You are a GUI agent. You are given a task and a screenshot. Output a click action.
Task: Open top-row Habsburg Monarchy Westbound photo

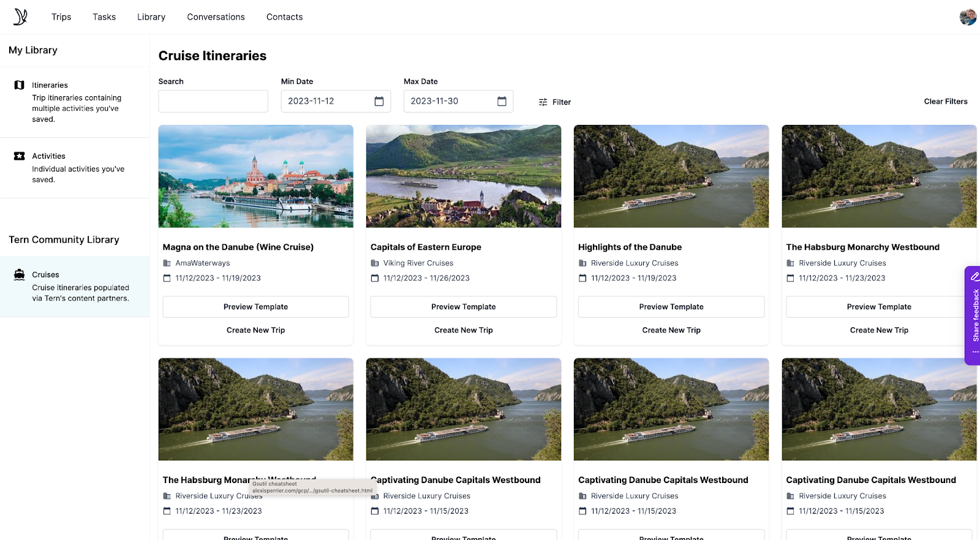879,176
